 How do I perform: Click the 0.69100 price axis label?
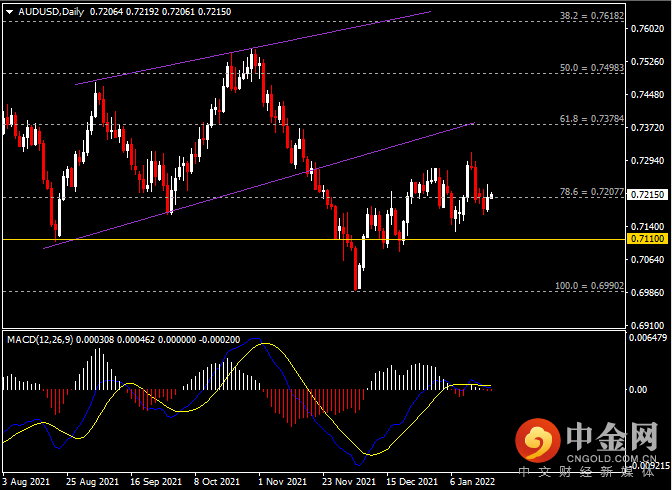point(647,325)
